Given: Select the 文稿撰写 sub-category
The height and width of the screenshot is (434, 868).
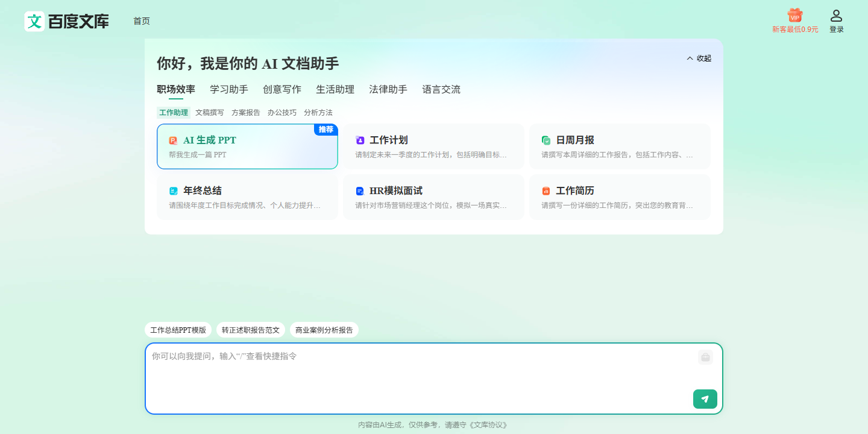Looking at the screenshot, I should (210, 113).
